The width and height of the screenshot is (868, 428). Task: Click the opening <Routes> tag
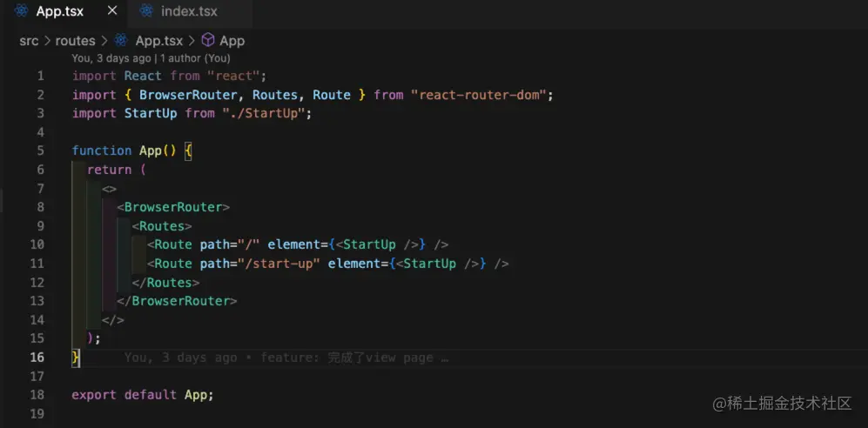click(x=162, y=226)
